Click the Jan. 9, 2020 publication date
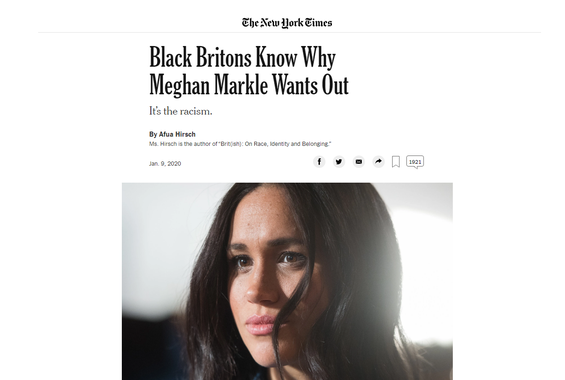 click(165, 164)
